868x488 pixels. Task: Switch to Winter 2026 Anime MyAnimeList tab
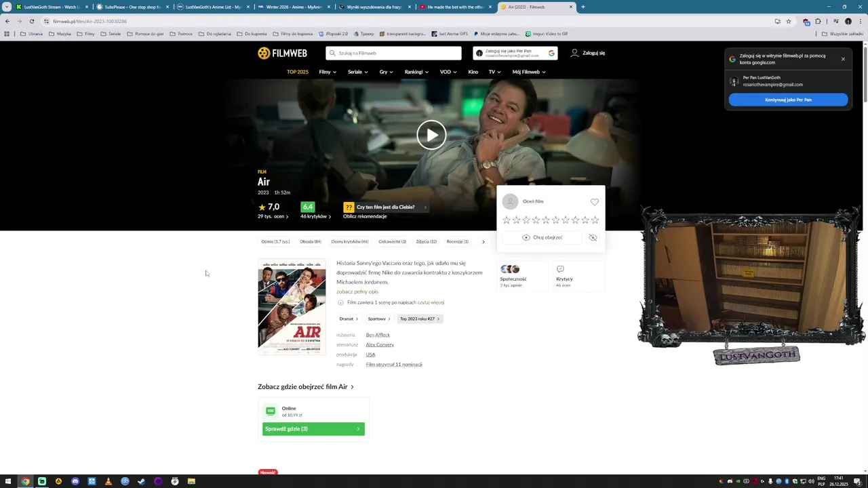(x=294, y=7)
